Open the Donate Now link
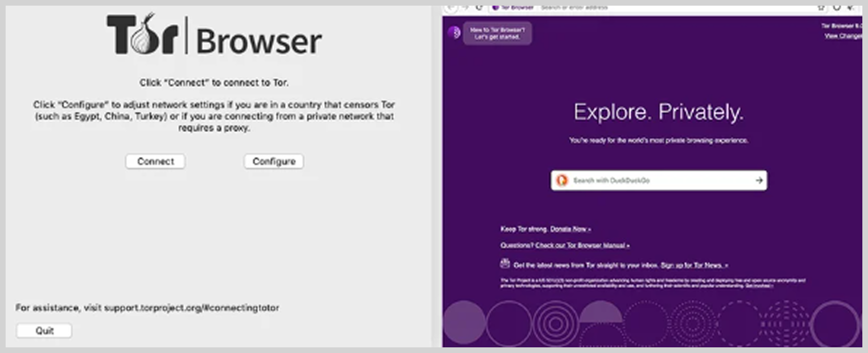The width and height of the screenshot is (868, 353). coord(570,229)
